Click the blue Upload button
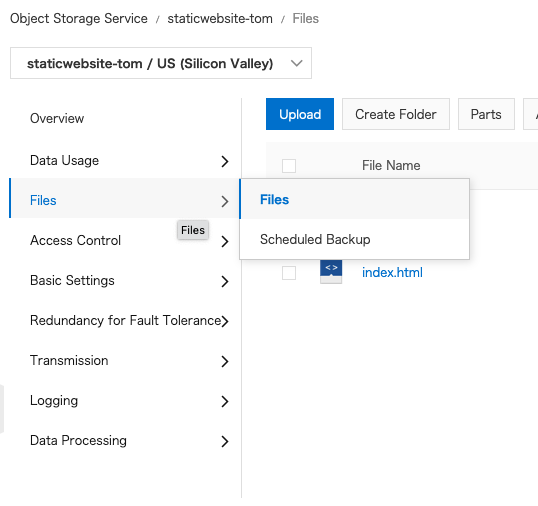This screenshot has height=506, width=538. [300, 114]
